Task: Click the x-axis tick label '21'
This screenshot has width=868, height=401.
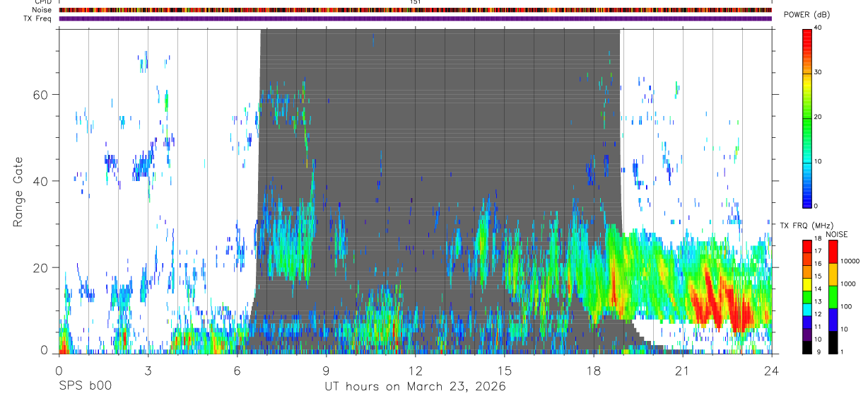Action: [x=682, y=371]
